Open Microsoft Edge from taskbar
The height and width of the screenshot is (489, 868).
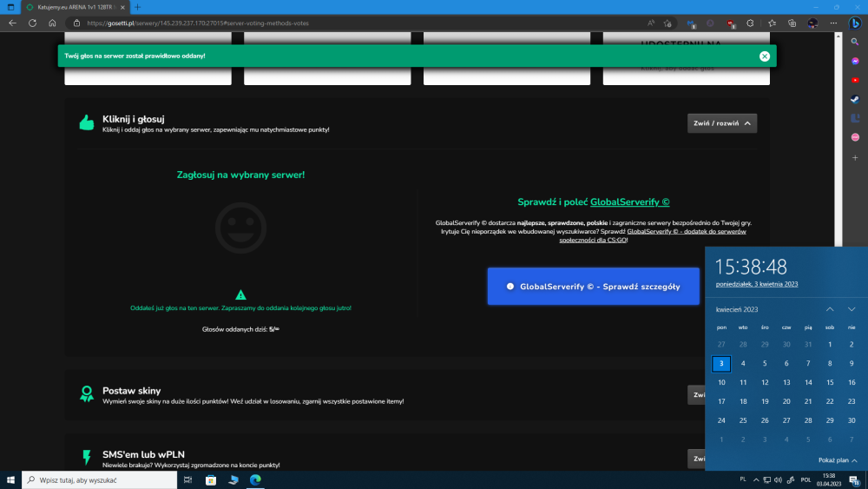(x=255, y=480)
